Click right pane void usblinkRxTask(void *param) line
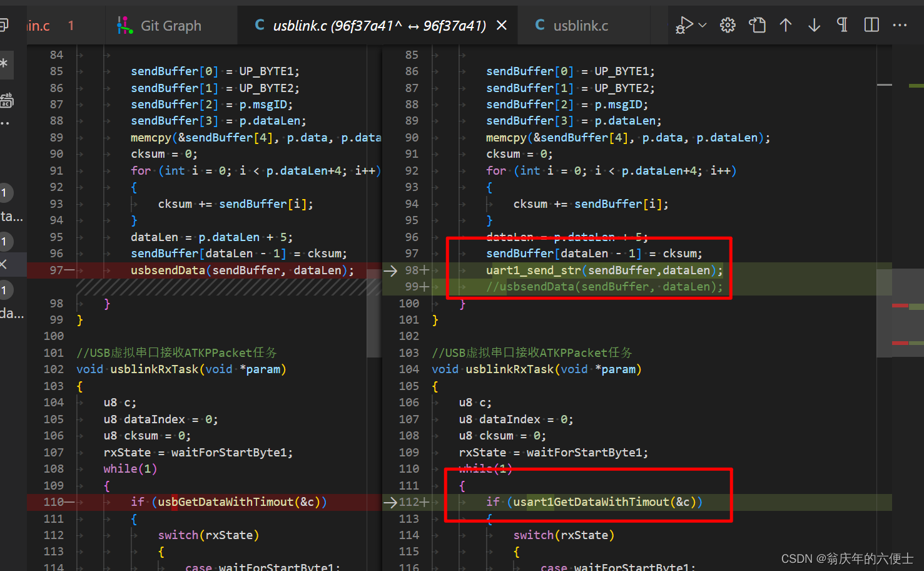924x571 pixels. pos(537,369)
